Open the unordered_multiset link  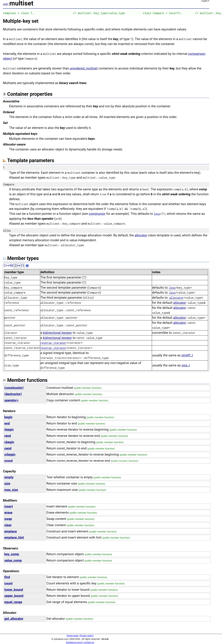(x=84, y=68)
